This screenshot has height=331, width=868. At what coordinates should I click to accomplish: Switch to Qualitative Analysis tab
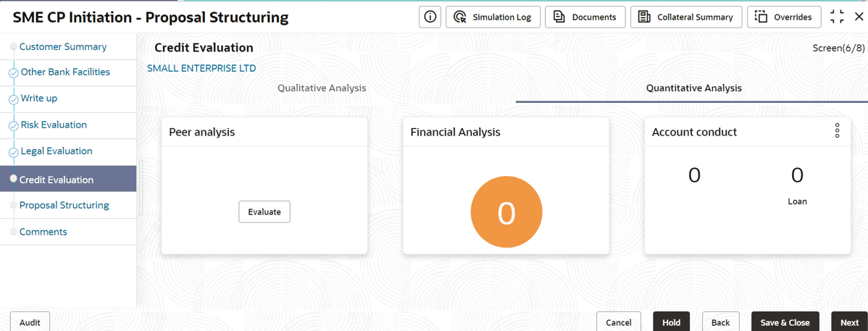[x=322, y=88]
